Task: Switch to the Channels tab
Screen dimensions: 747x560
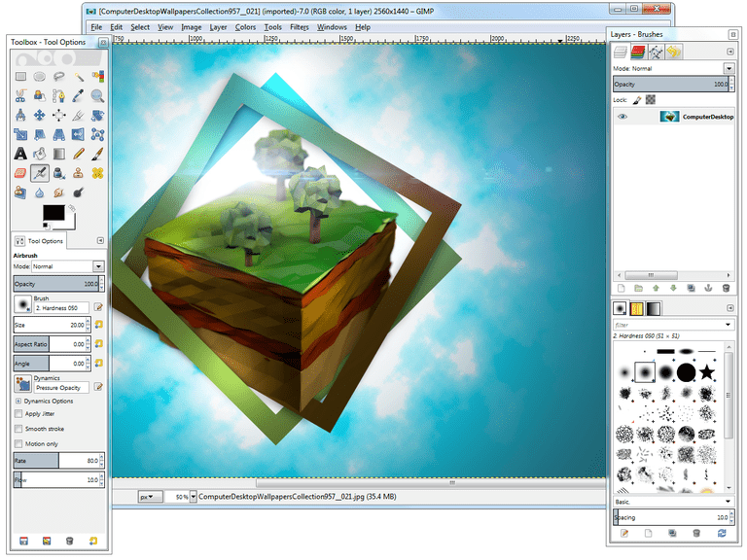Action: coord(638,52)
